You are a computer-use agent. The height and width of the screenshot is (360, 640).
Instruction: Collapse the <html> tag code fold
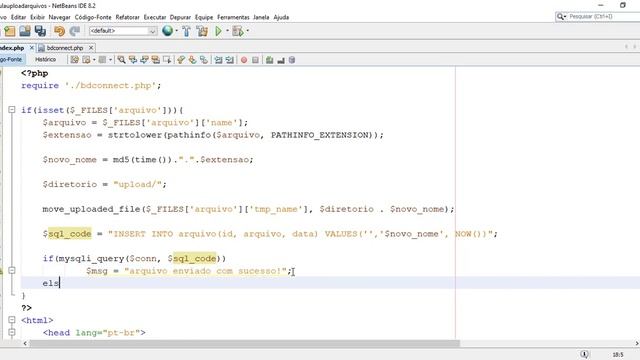point(12,320)
